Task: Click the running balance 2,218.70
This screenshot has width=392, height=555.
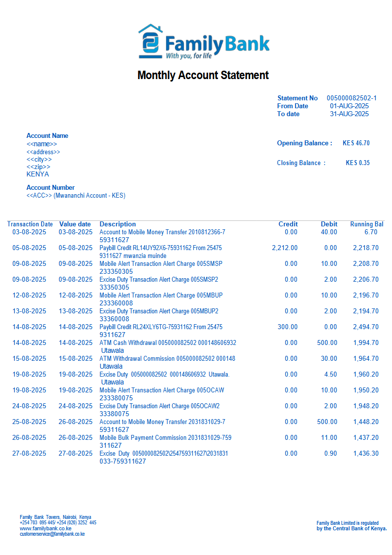Action: click(x=365, y=248)
